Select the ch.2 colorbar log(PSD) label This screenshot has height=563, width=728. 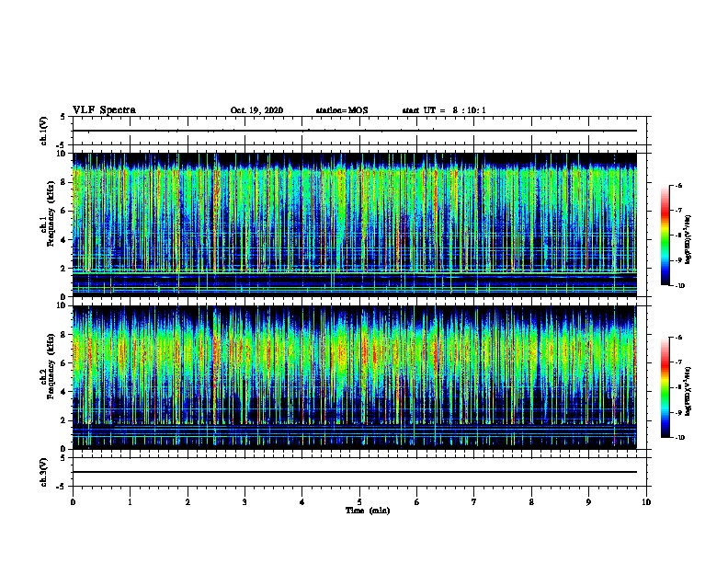[688, 391]
